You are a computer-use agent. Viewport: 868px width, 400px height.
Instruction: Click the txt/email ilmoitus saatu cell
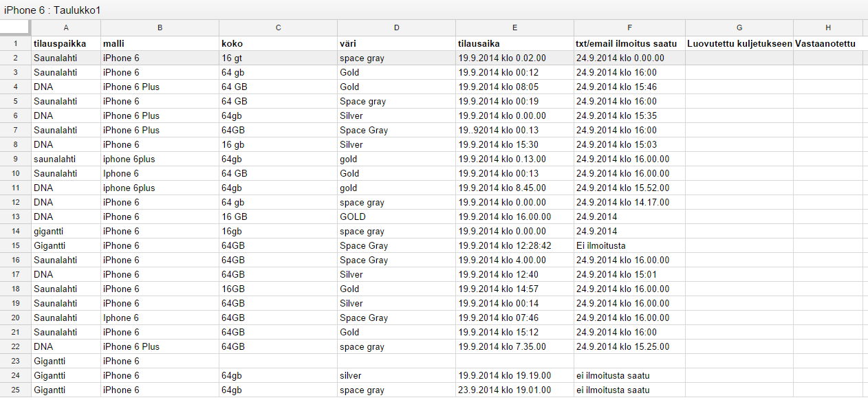[629, 43]
